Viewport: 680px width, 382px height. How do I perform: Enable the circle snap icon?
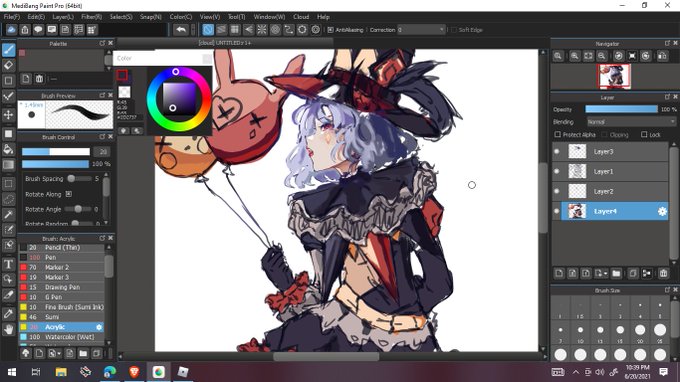coord(275,29)
